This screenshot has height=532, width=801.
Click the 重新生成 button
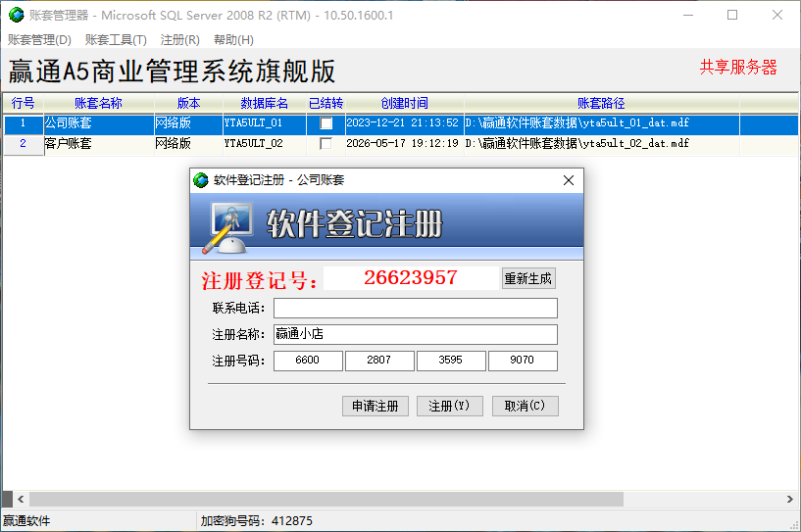pos(528,279)
